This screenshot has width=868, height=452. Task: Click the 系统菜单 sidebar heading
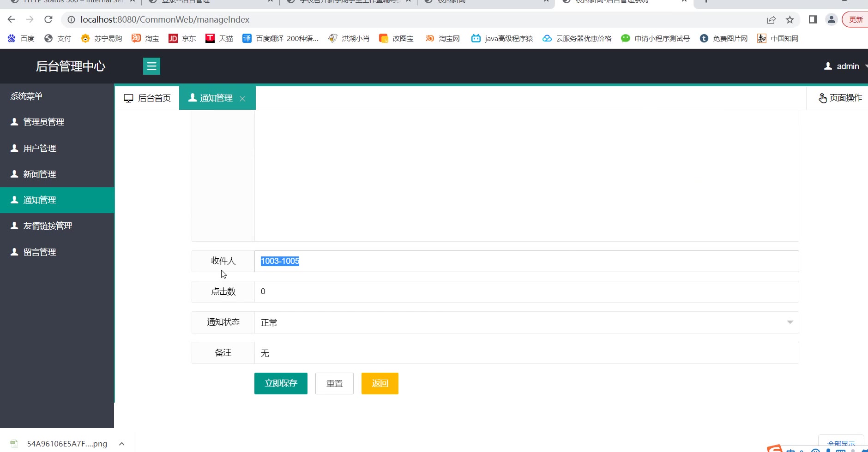(27, 96)
